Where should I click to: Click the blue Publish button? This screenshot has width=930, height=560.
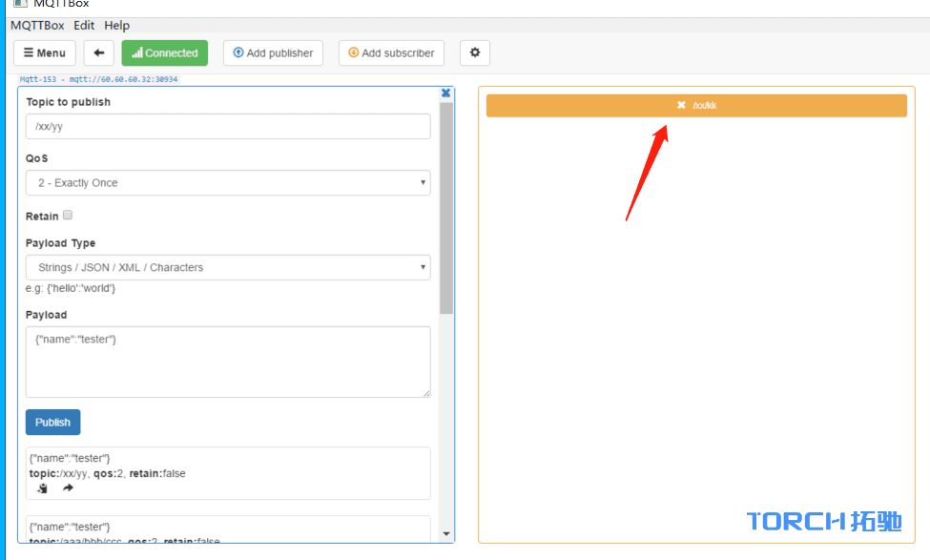pyautogui.click(x=52, y=423)
